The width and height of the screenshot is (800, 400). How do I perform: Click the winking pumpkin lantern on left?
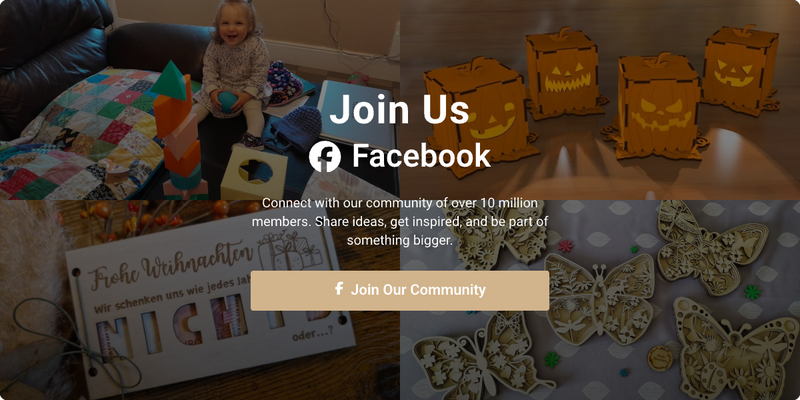coord(480,117)
